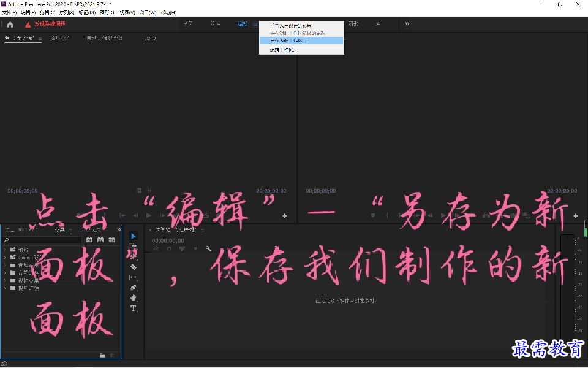Click the Source monitor left timecode
588x368 pixels.
click(23, 191)
